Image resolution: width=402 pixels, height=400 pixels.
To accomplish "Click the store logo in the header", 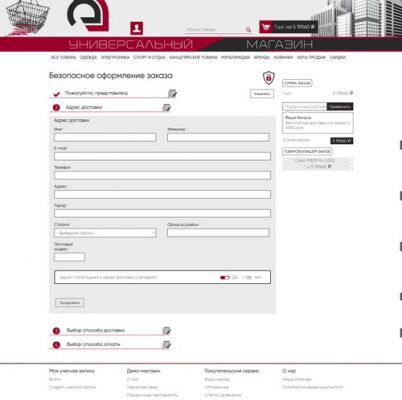I will point(88,15).
